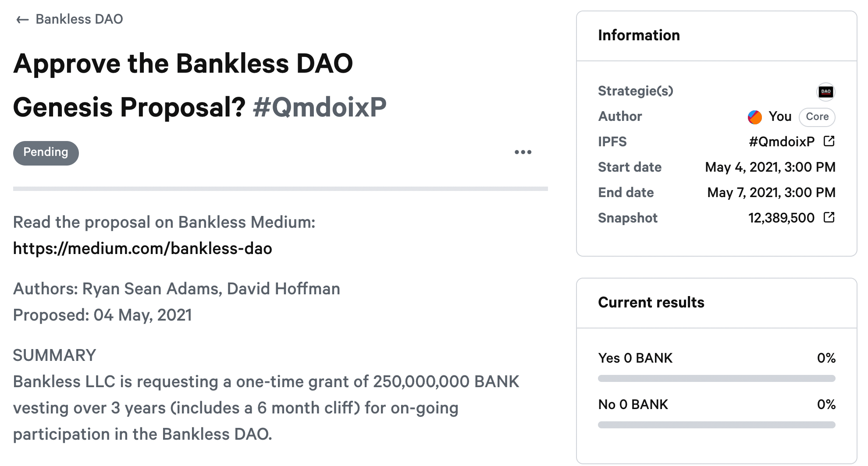This screenshot has width=868, height=466.
Task: Click the Core badge next to You
Action: click(817, 117)
